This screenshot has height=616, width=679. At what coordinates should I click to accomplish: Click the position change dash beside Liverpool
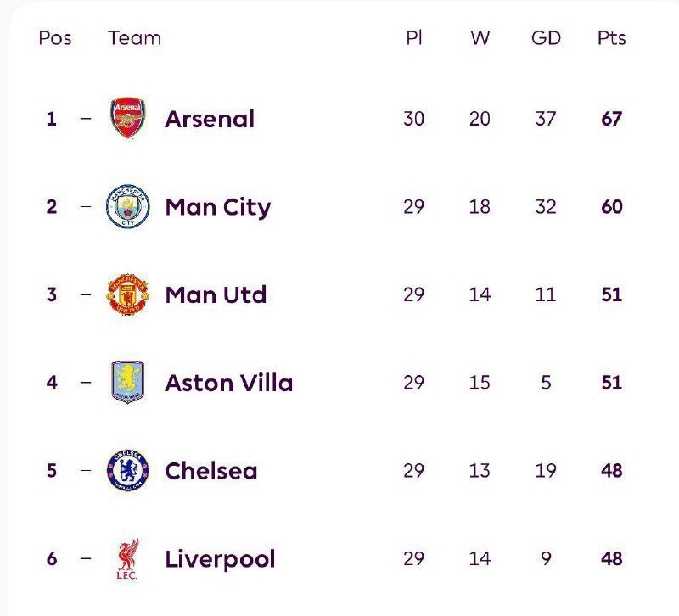(x=85, y=559)
